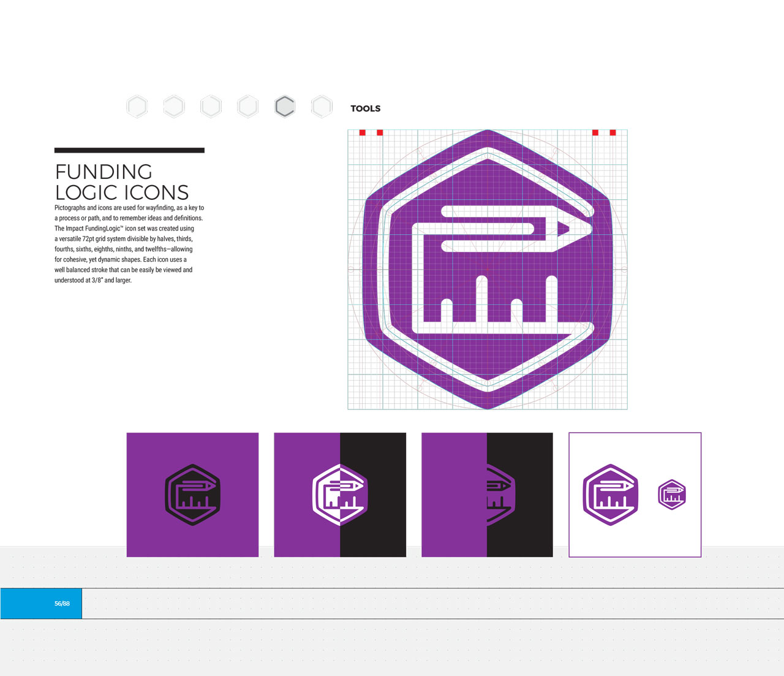Click the blue 56/88 page indicator
The image size is (784, 676).
41,604
